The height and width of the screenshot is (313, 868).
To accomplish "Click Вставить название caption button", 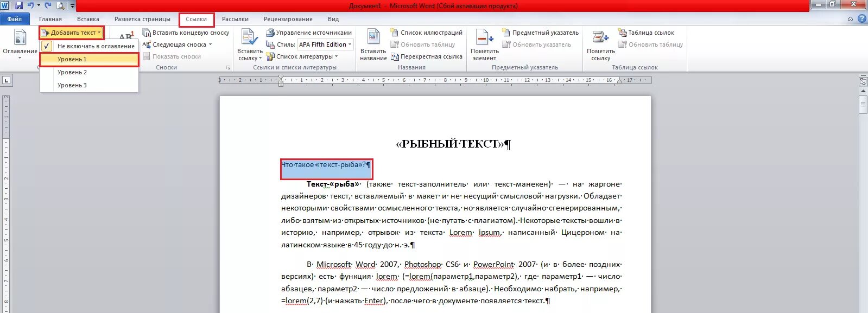I will [x=373, y=44].
